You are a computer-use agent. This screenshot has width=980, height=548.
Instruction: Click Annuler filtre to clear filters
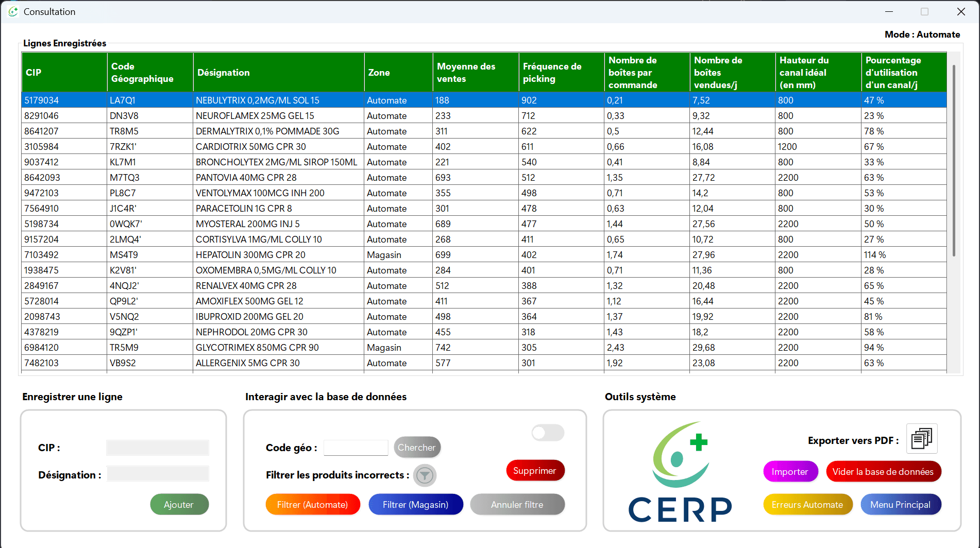[517, 504]
